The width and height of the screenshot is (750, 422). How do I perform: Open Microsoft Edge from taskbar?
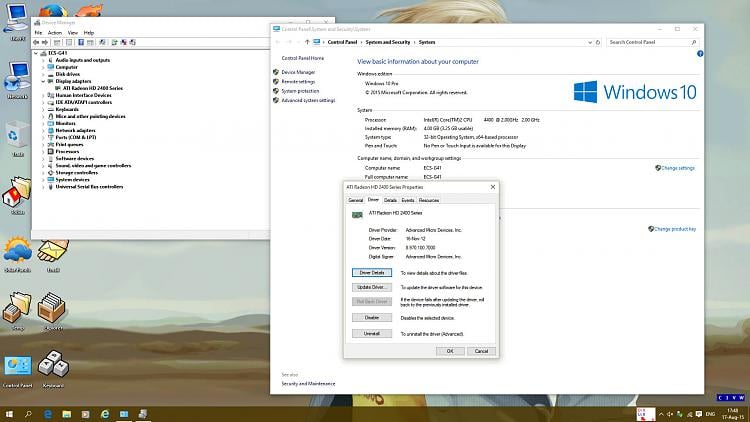pyautogui.click(x=48, y=414)
